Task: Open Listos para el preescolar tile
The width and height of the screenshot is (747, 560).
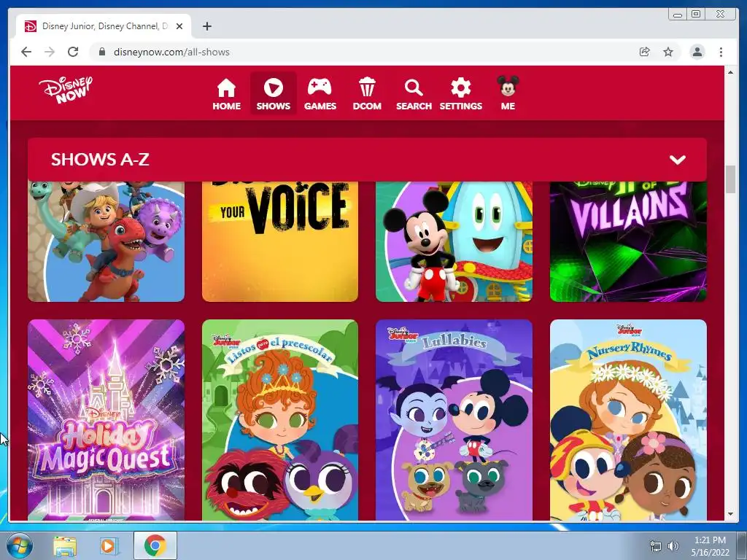Action: point(280,420)
